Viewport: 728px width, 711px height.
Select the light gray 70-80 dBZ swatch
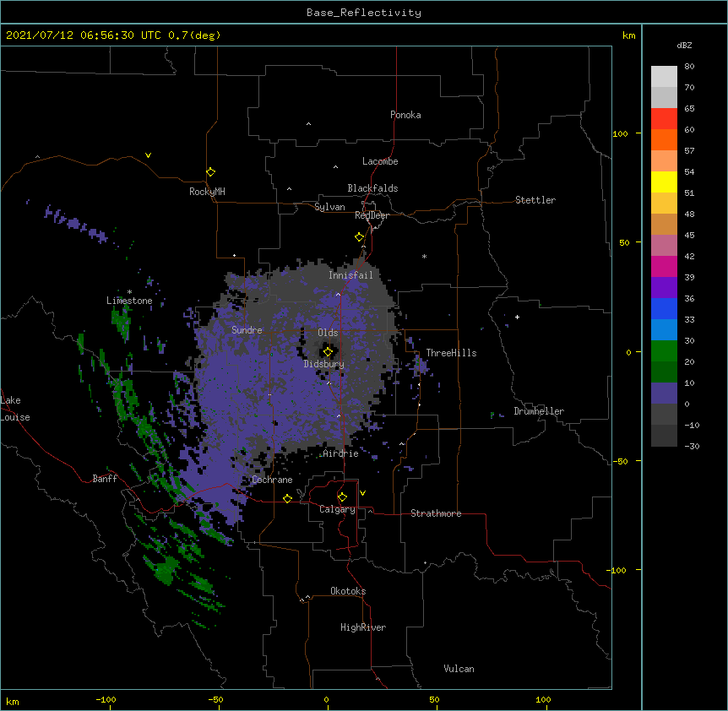click(x=664, y=77)
